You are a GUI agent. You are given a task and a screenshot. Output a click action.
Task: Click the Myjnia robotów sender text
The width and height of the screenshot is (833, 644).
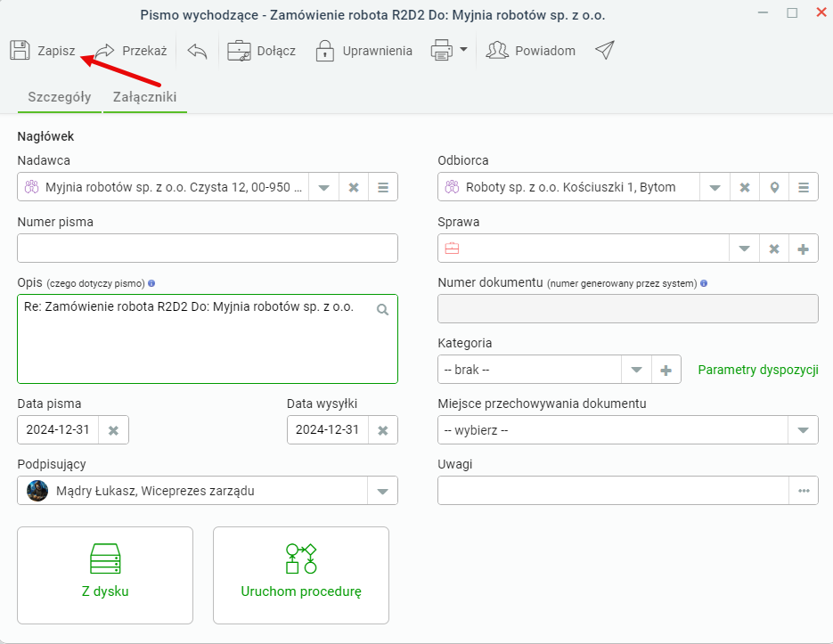coord(174,187)
